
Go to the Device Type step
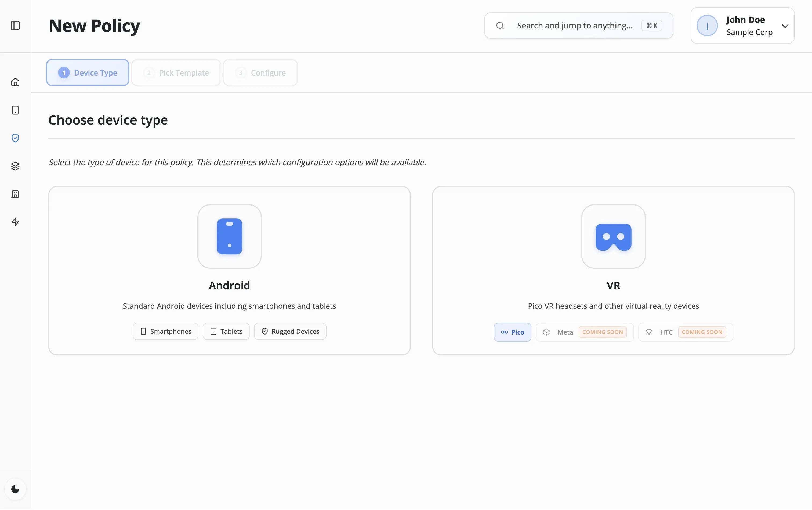[88, 73]
